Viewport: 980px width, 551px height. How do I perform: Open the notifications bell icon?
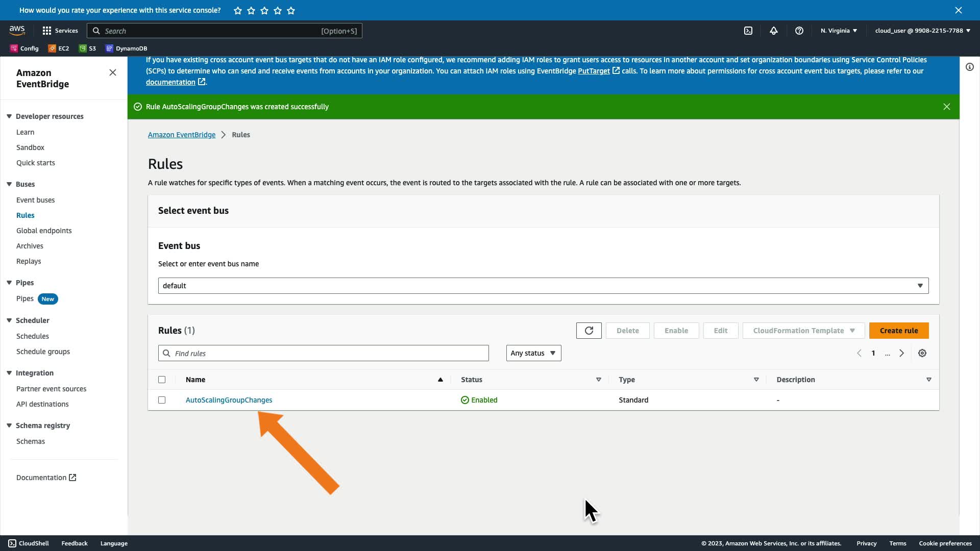coord(773,31)
